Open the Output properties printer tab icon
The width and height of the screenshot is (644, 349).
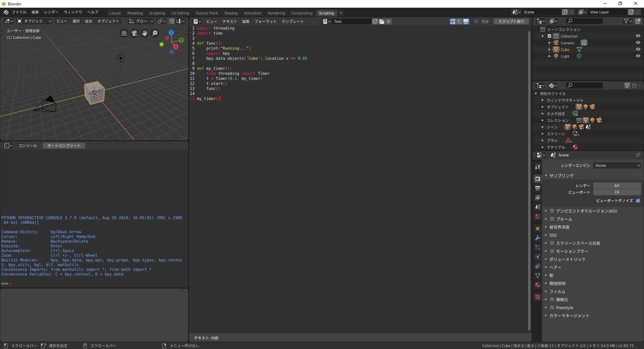tap(537, 188)
